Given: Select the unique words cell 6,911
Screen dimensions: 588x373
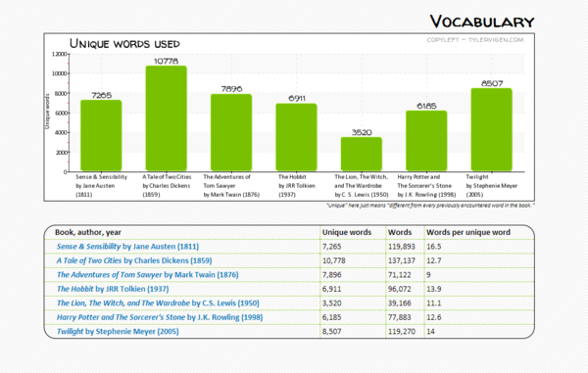Looking at the screenshot, I should coord(332,289).
